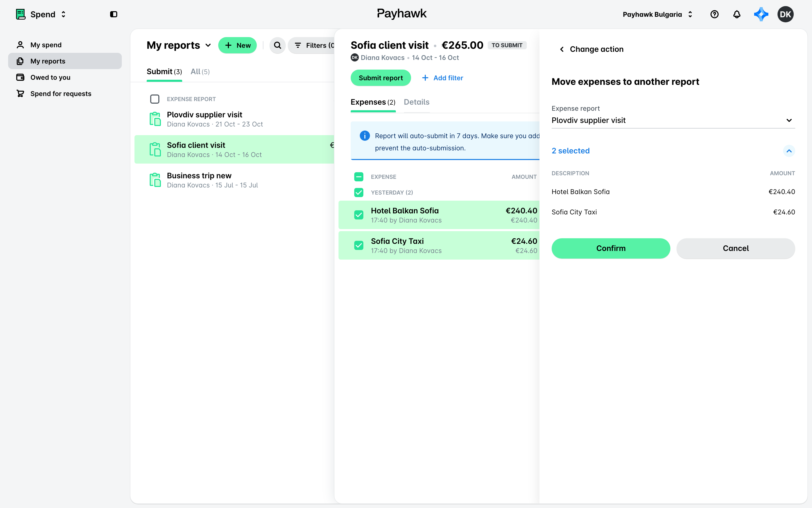The image size is (812, 508).
Task: Click the Add filter link
Action: click(x=442, y=78)
